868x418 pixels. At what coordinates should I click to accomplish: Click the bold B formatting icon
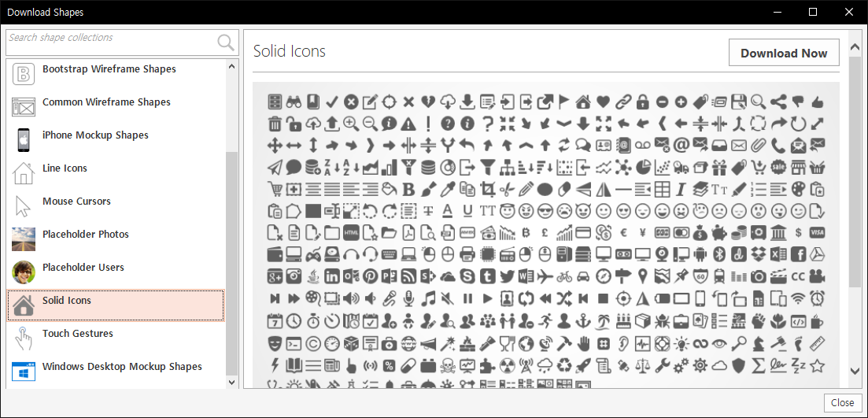pos(409,190)
